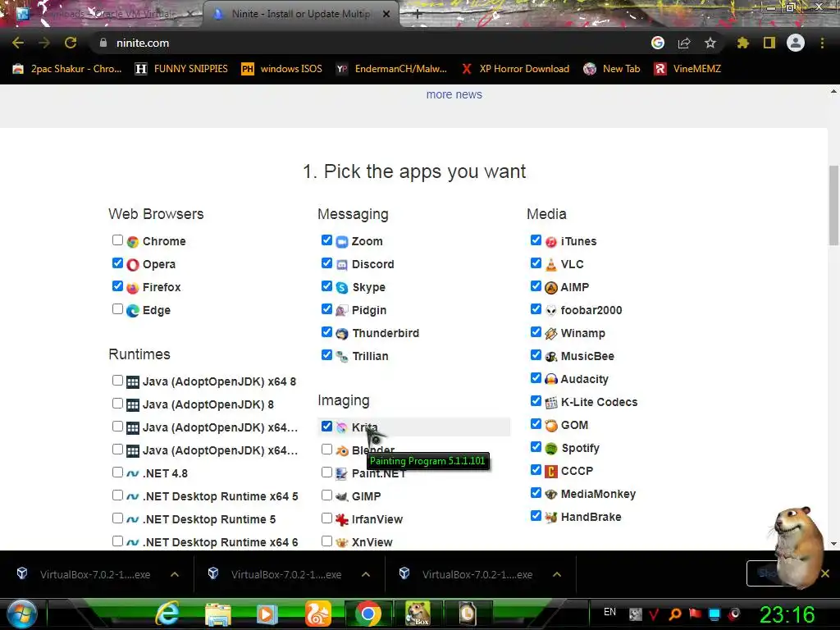Follow the more news link
The height and width of the screenshot is (630, 840).
454,95
